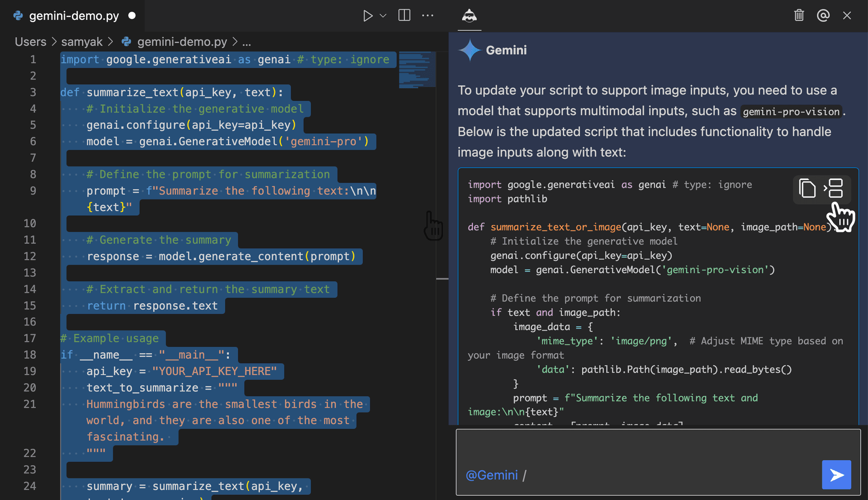
Task: Click the summarize_text function definition name
Action: (x=133, y=92)
